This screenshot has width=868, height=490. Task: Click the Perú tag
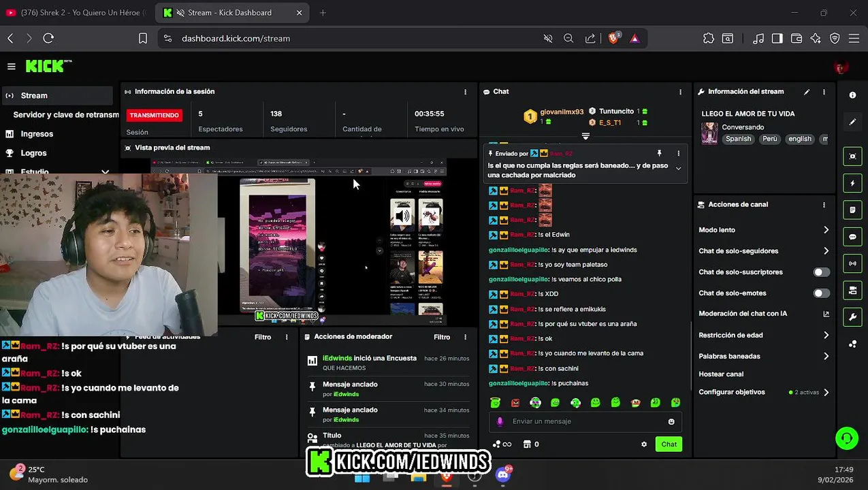point(769,139)
